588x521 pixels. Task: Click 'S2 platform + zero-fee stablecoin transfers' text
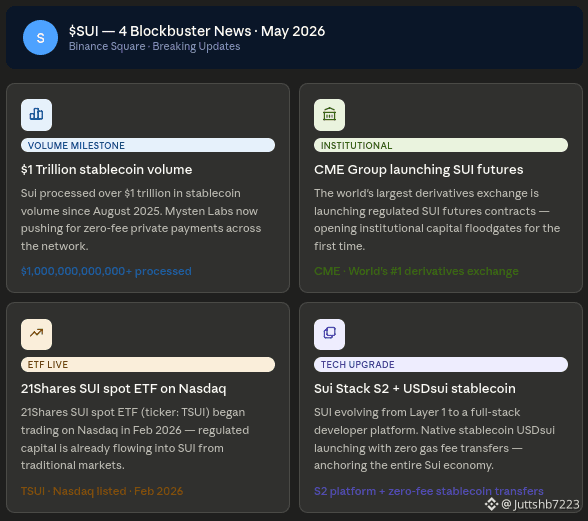(429, 491)
